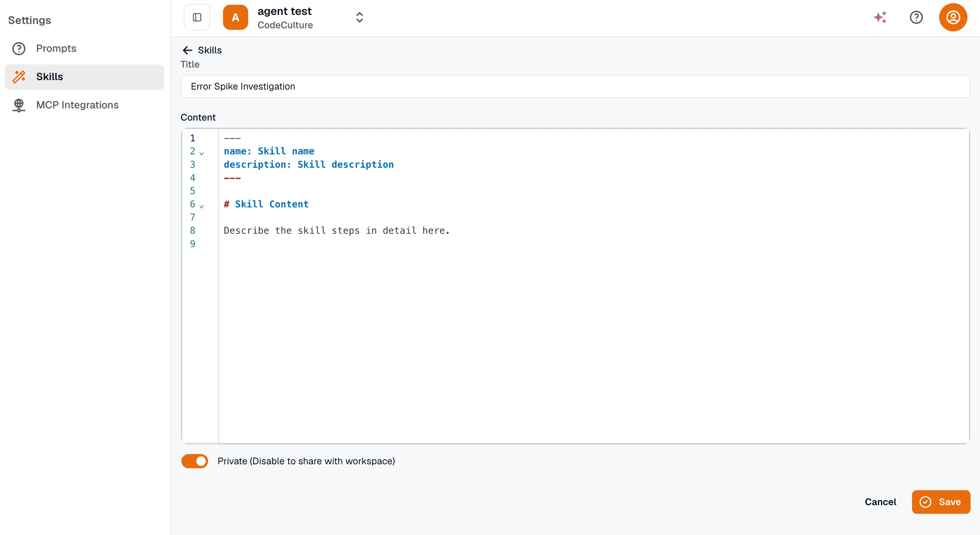Screen dimensions: 980x535
Task: Click line number 9 in the gutter
Action: pos(192,244)
